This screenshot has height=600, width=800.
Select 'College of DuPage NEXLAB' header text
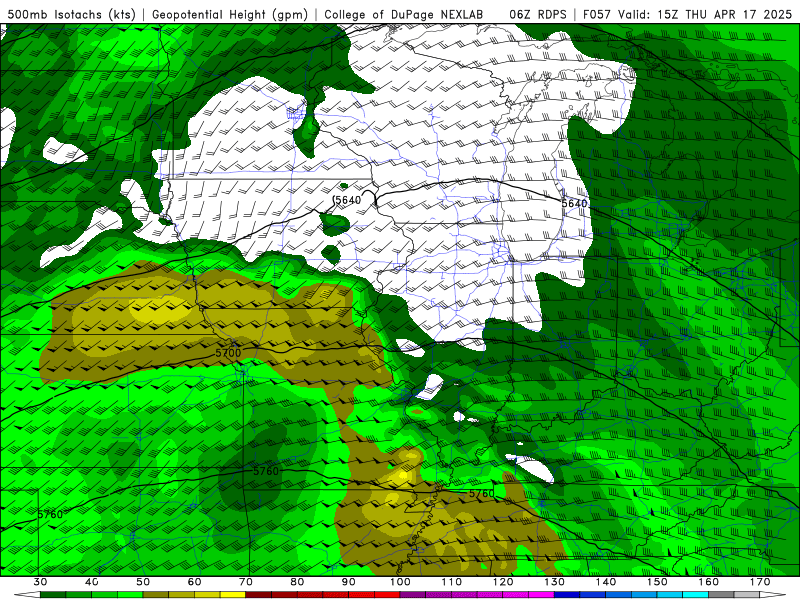pyautogui.click(x=404, y=14)
